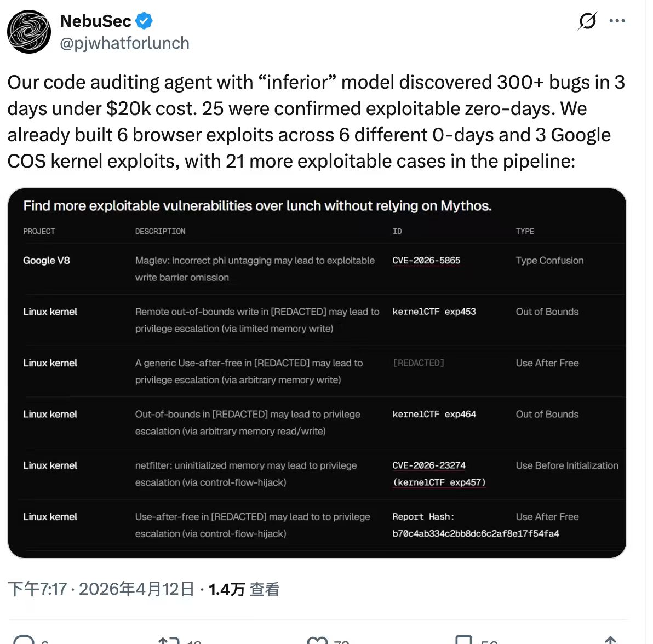This screenshot has width=653, height=644.
Task: Click the Grok slashed-circle icon
Action: pos(587,21)
